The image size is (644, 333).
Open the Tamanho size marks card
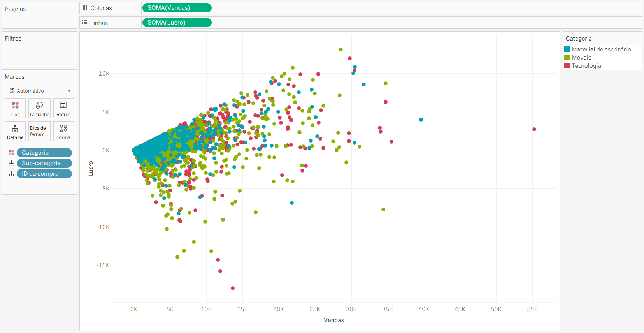tap(39, 108)
